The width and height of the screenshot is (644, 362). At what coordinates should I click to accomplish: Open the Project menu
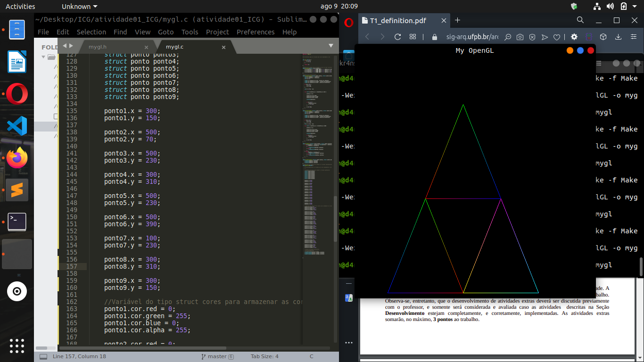pos(217,32)
